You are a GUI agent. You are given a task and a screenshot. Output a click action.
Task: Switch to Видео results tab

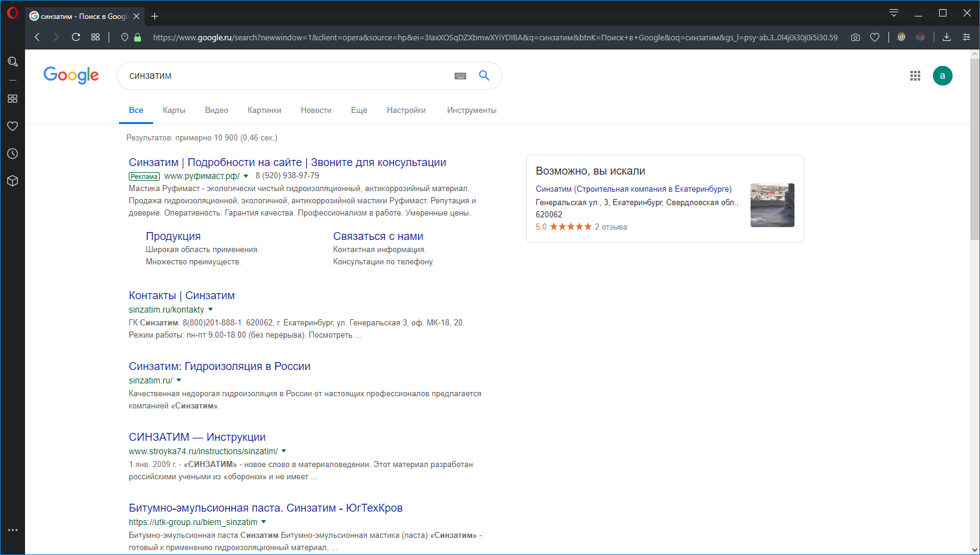click(217, 111)
